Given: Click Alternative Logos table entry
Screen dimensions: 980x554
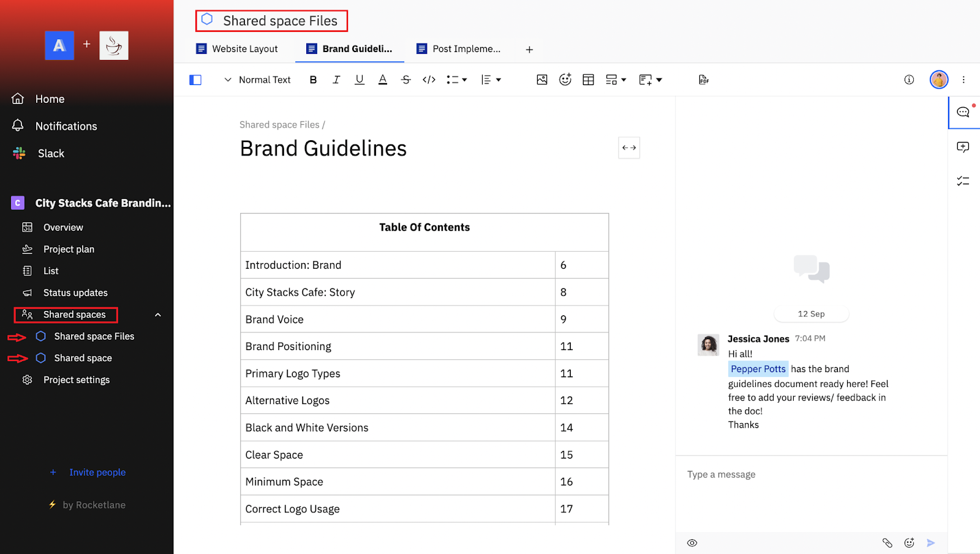Looking at the screenshot, I should [x=287, y=400].
